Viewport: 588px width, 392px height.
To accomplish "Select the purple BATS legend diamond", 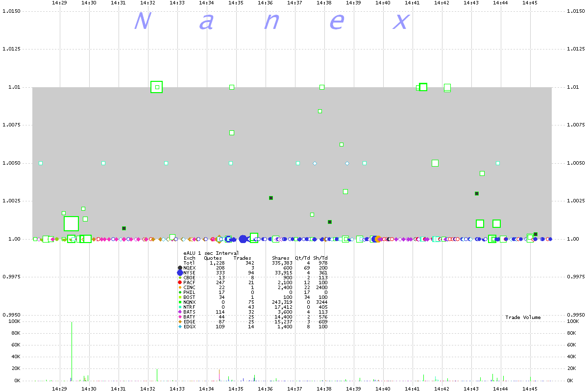I will (x=180, y=312).
